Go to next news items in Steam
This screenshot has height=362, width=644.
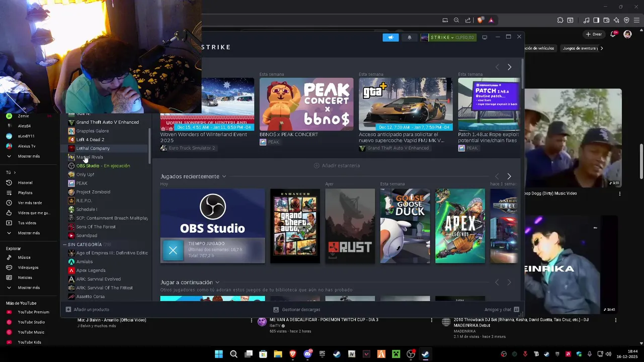tap(509, 67)
